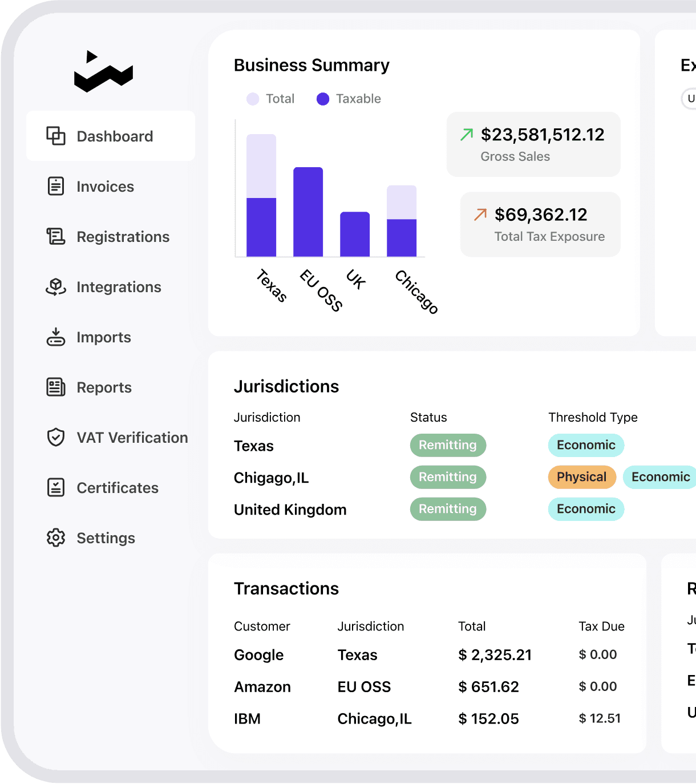Click the Texas bar in chart

tap(261, 195)
